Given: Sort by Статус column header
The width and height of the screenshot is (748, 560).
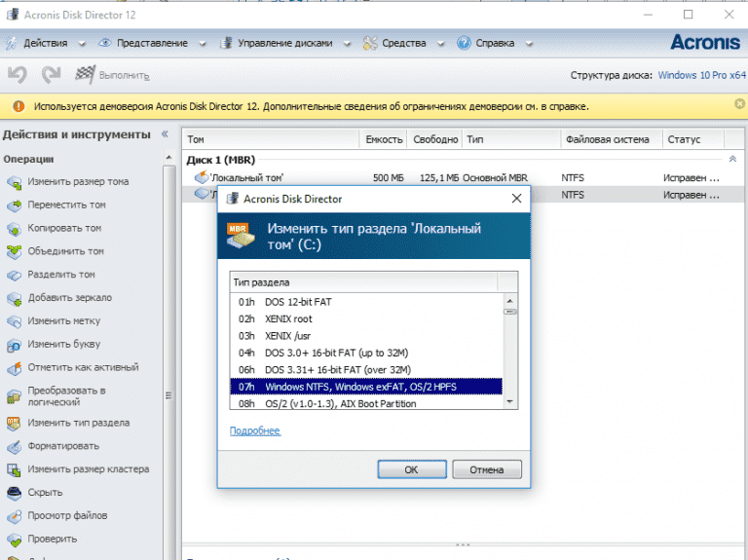Looking at the screenshot, I should tap(693, 139).
